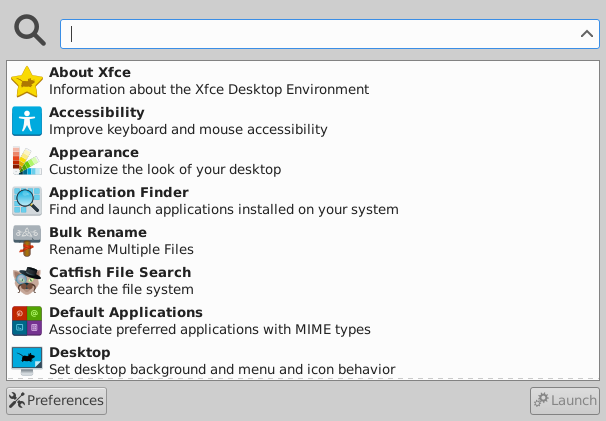
Task: Click the Appearance color swatches icon
Action: point(27,161)
